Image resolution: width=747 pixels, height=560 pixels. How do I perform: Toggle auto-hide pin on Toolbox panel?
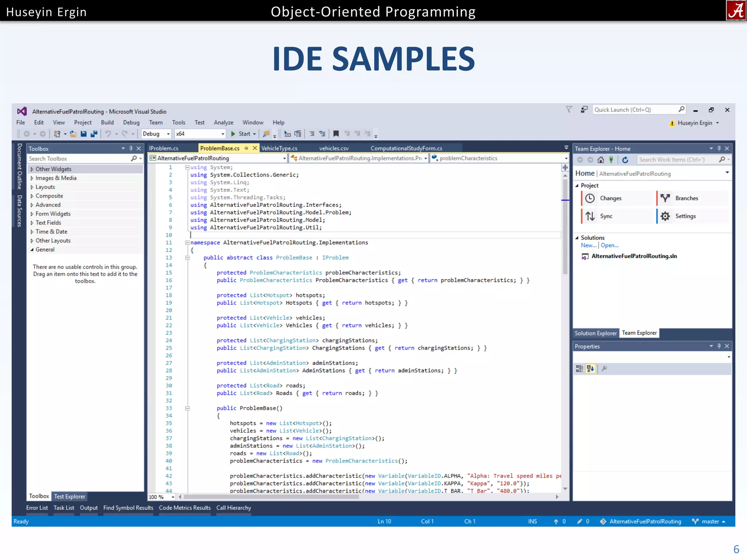click(131, 148)
